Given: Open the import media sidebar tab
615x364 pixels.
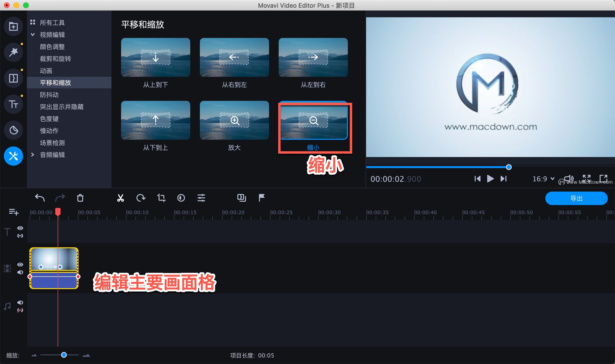Looking at the screenshot, I should [13, 26].
